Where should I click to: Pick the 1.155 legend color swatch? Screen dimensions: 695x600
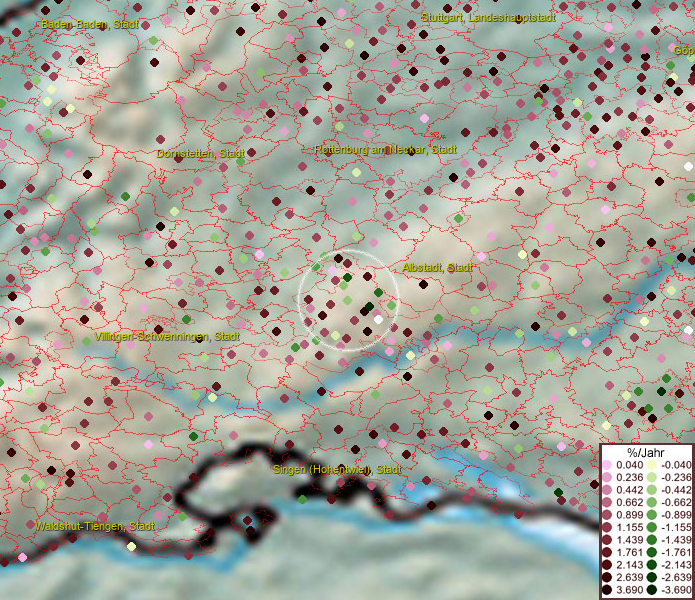click(607, 527)
